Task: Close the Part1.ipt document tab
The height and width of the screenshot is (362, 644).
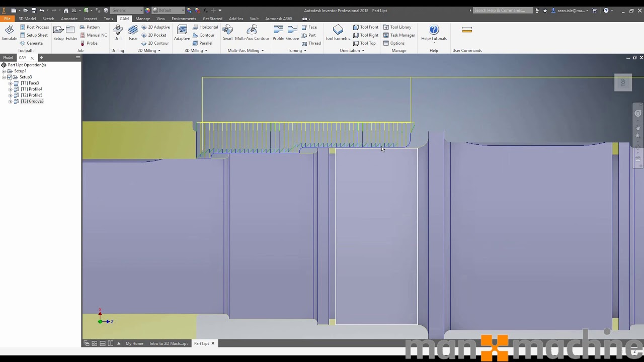Action: [x=213, y=343]
